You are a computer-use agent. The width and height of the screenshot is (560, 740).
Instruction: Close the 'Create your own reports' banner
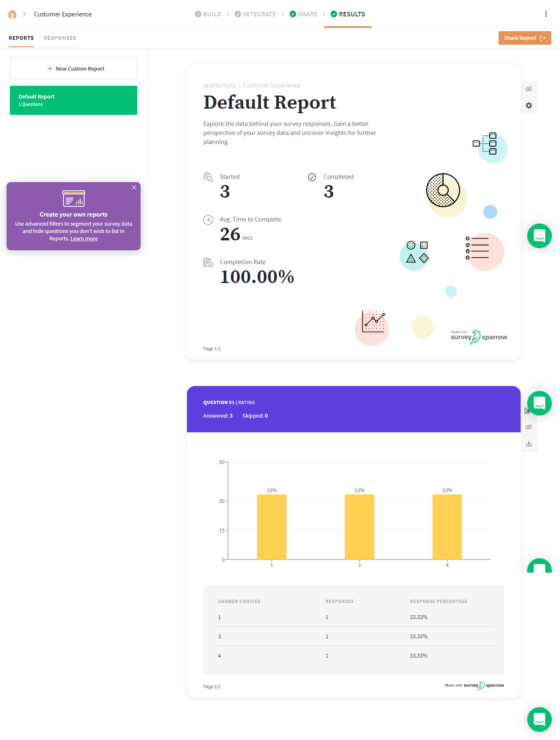(134, 187)
